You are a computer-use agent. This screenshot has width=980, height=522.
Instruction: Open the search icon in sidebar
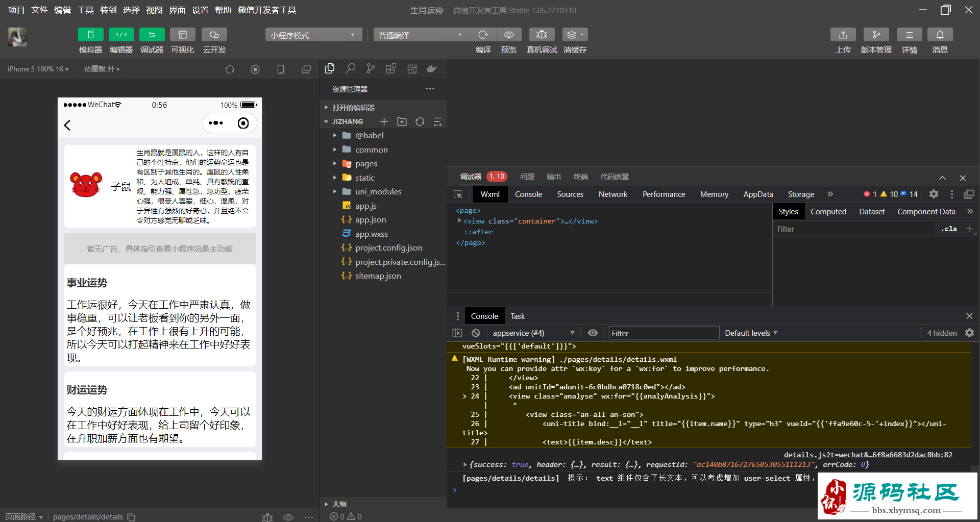350,68
